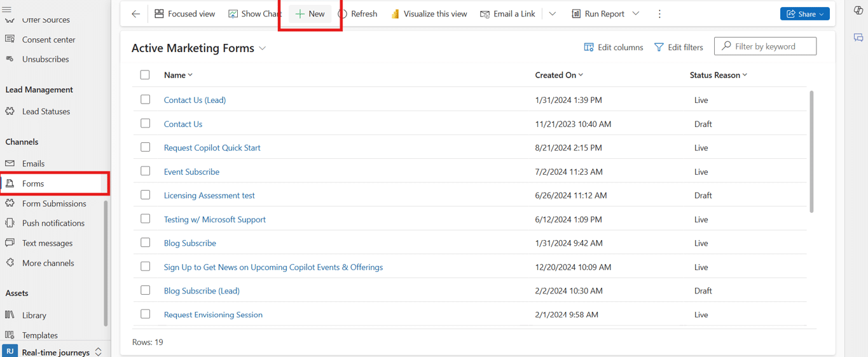Open Edit columns panel
Screen dimensions: 868x357
614,47
